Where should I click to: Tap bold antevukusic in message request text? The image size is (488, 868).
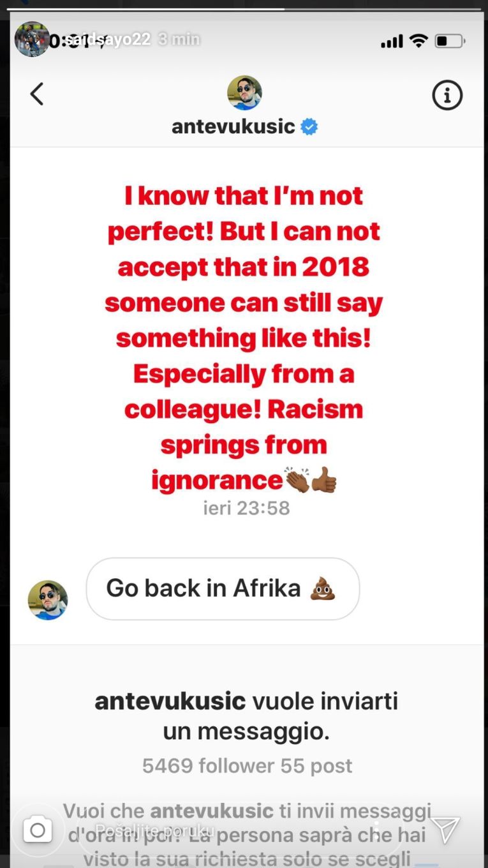pyautogui.click(x=170, y=701)
